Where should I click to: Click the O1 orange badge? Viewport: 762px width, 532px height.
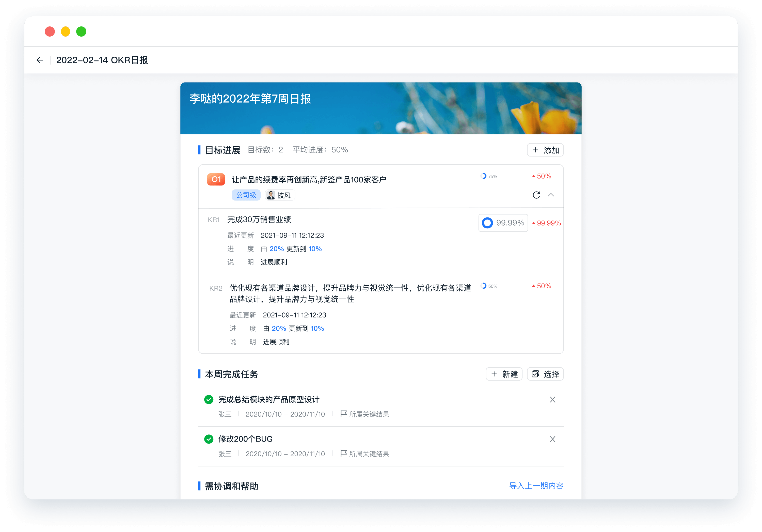coord(216,180)
